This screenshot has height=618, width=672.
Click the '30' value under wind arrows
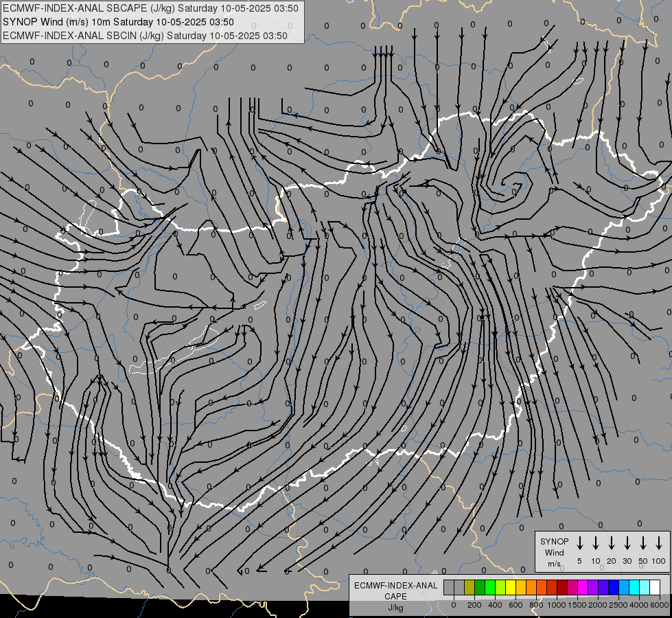pyautogui.click(x=627, y=561)
